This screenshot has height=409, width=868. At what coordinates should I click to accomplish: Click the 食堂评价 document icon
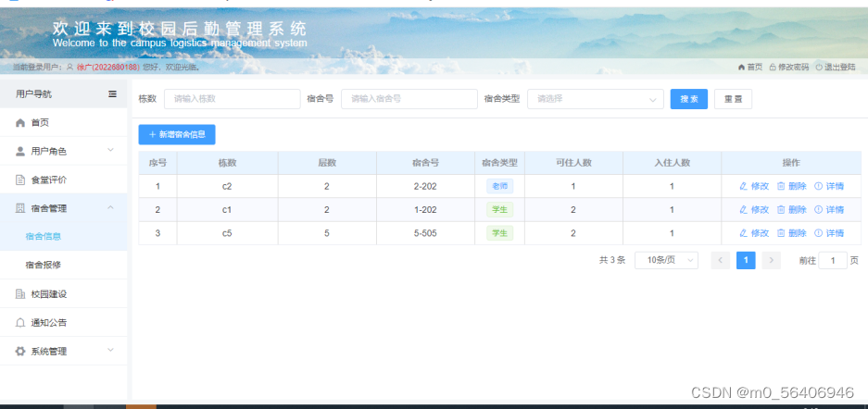[20, 180]
